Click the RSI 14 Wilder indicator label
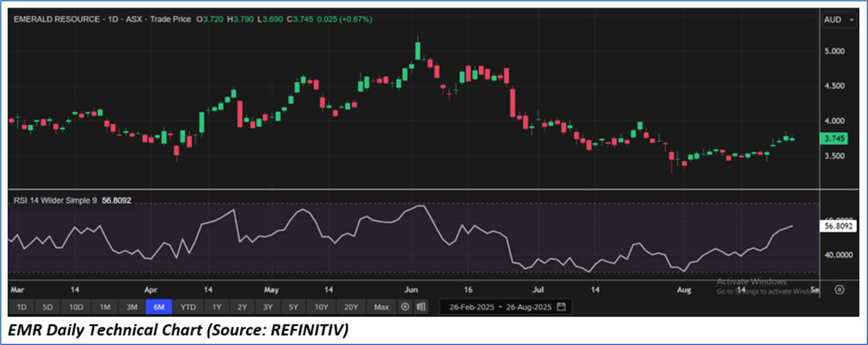Image resolution: width=868 pixels, height=345 pixels. click(x=55, y=201)
